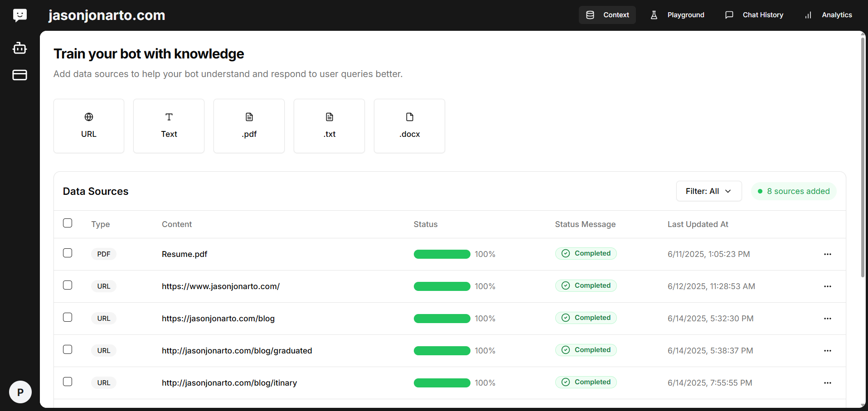Toggle the select-all checkbox in table header
The height and width of the screenshot is (411, 868).
(x=68, y=223)
